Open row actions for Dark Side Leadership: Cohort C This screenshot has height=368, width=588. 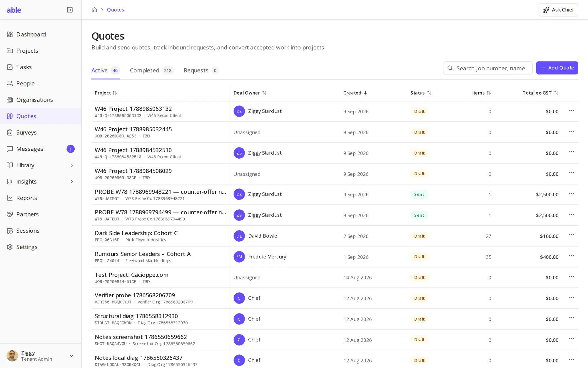(572, 235)
